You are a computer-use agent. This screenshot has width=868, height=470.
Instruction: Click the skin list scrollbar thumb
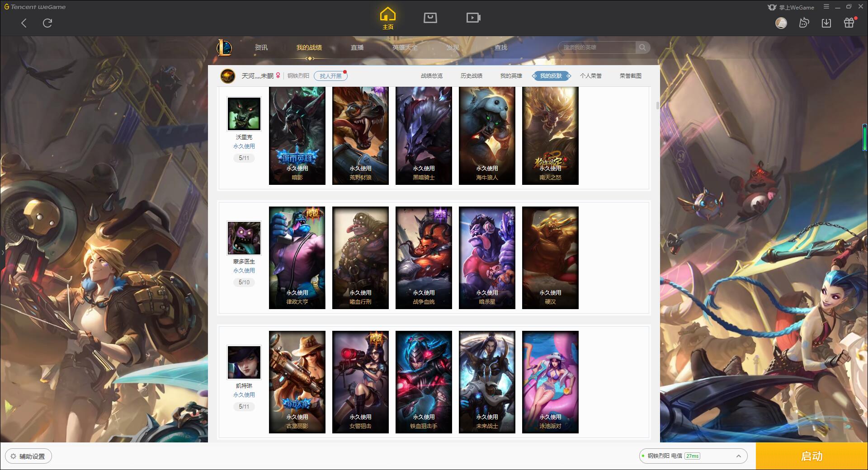click(657, 106)
